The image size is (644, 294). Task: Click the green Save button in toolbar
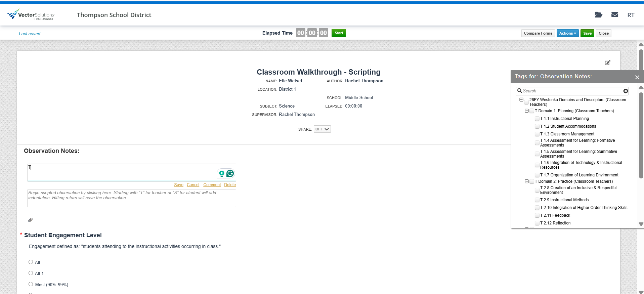coord(587,33)
